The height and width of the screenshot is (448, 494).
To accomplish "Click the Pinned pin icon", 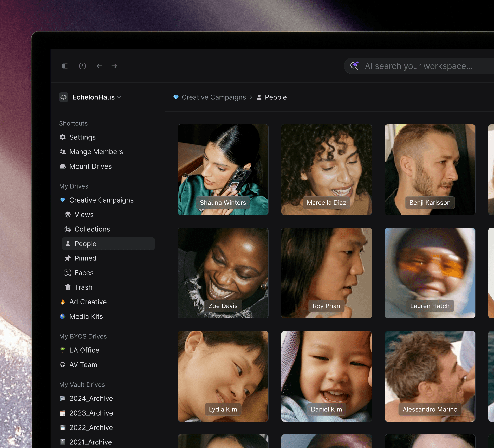I will (68, 258).
